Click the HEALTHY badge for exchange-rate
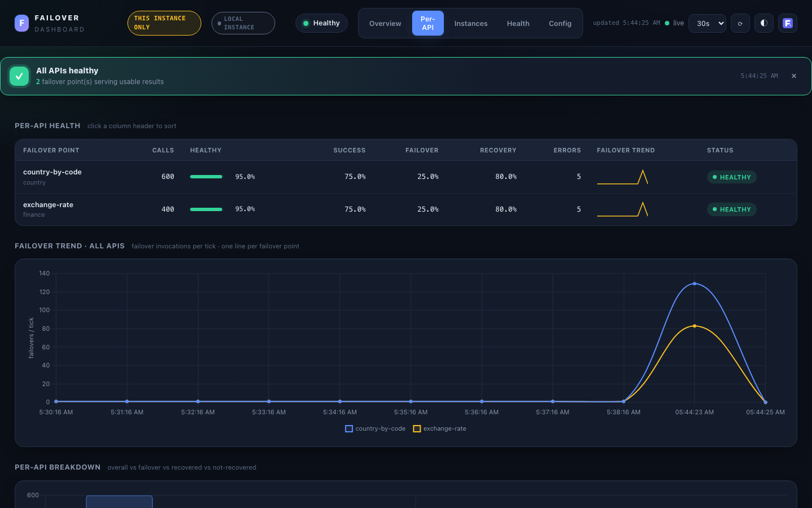 pos(731,209)
